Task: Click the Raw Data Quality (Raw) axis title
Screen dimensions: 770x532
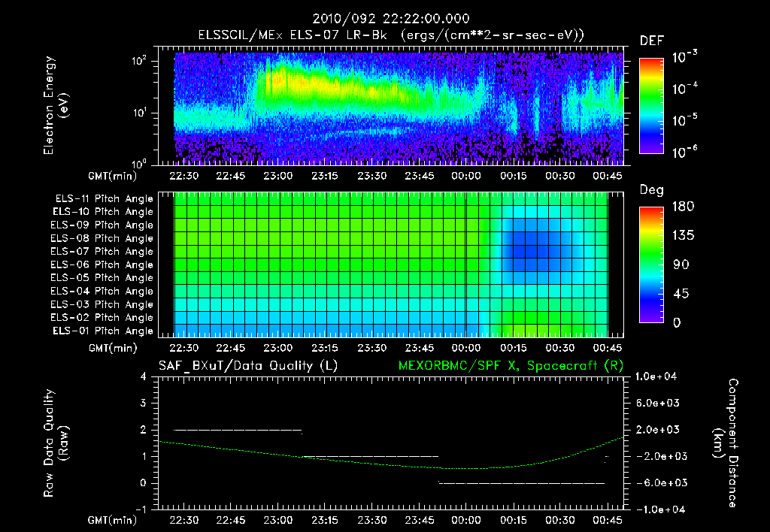Action: [56, 443]
